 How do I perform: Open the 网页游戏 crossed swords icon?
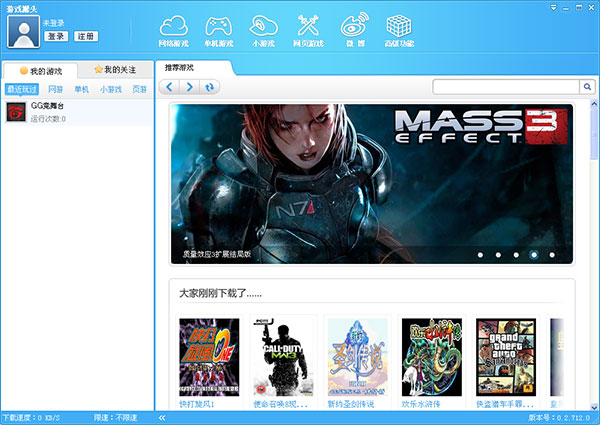pos(308,31)
